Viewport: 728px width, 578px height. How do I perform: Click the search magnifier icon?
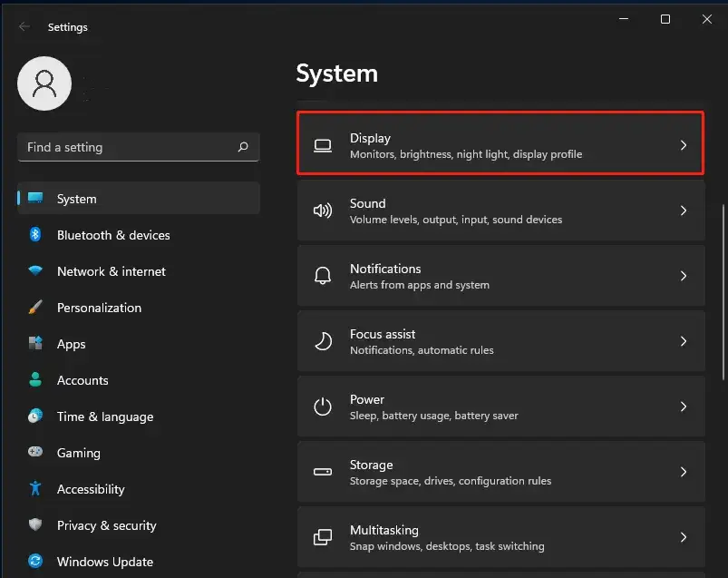(243, 146)
